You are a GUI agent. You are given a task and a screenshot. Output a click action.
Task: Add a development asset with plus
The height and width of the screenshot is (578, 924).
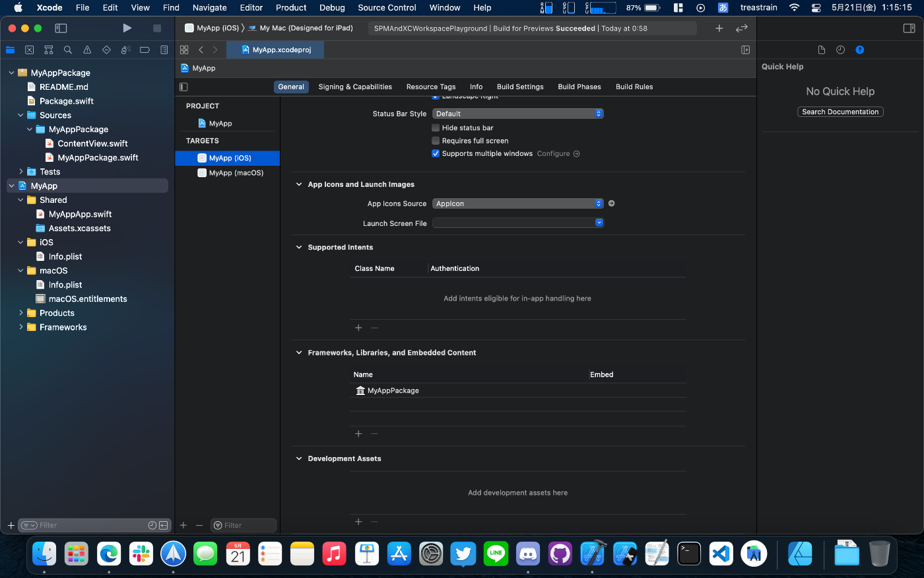click(x=358, y=522)
